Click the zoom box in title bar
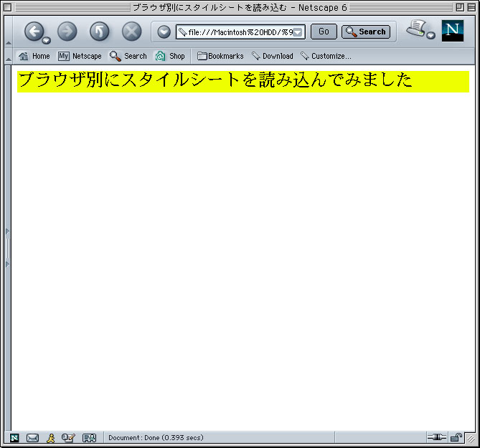Screen dimensions: 480x448 click(x=460, y=7)
